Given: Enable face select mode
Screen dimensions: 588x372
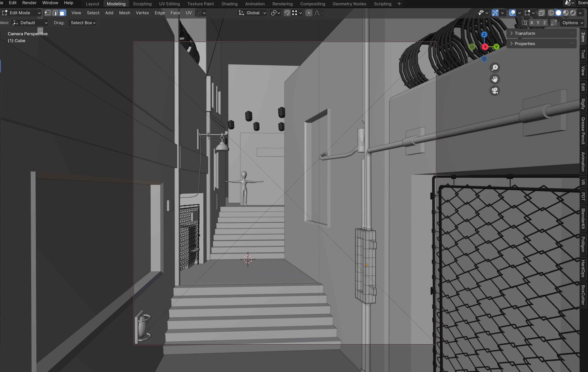Looking at the screenshot, I should coord(63,13).
